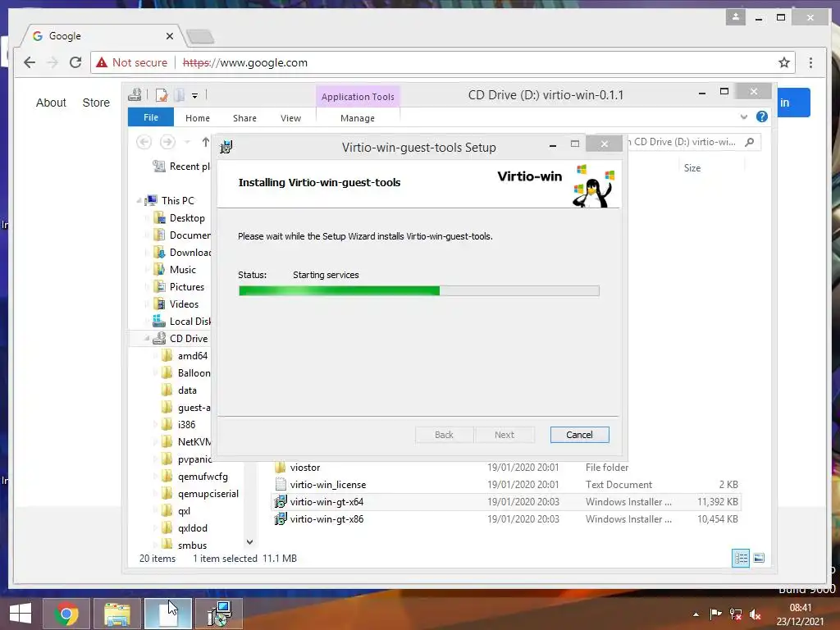Open the View ribbon tab
The width and height of the screenshot is (840, 630).
click(291, 118)
